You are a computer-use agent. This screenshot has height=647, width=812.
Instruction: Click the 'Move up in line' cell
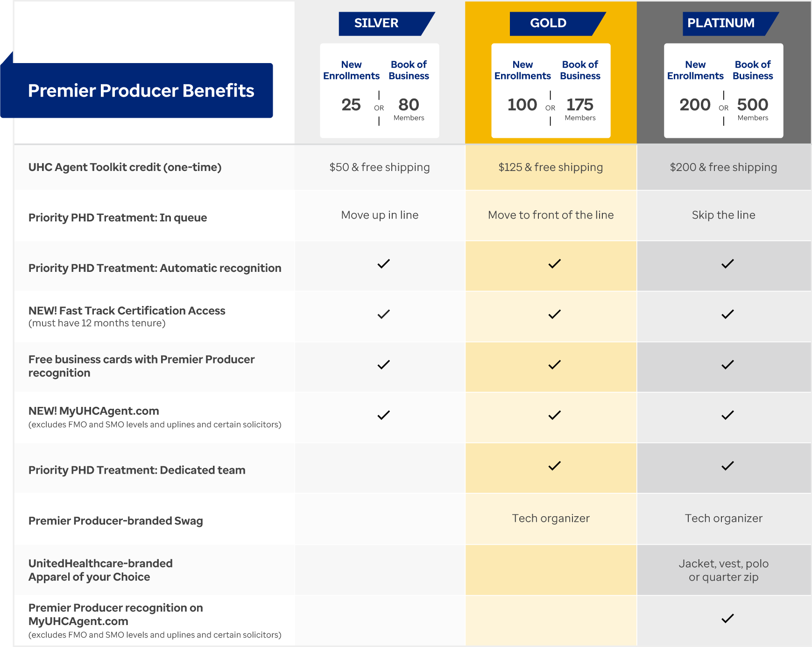click(x=380, y=215)
